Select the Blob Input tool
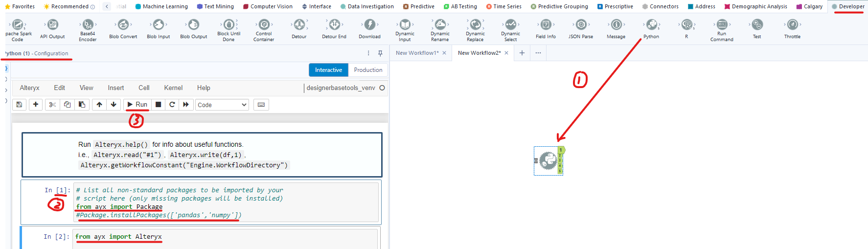This screenshot has height=249, width=868. coord(159,29)
